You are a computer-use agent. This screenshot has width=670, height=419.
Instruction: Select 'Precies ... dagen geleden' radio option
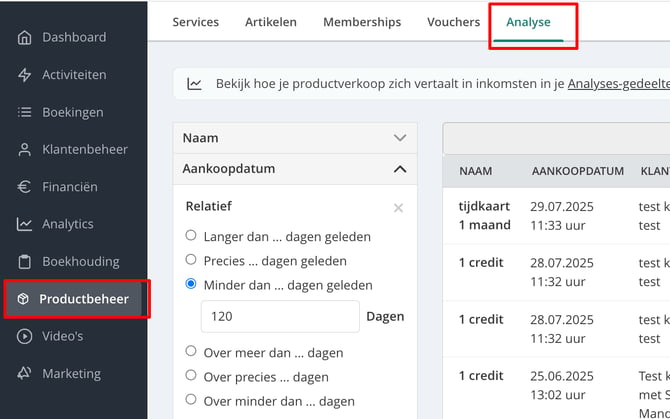(191, 260)
